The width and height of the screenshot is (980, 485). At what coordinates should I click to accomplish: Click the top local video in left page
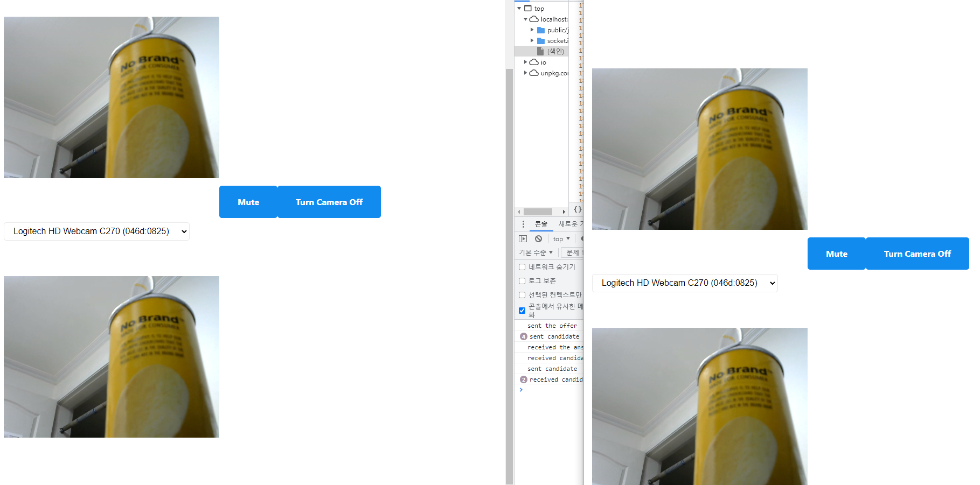[112, 97]
